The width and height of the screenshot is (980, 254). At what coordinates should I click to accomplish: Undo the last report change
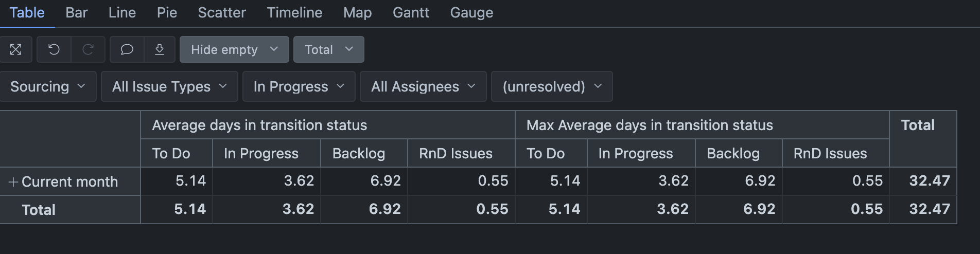click(54, 49)
